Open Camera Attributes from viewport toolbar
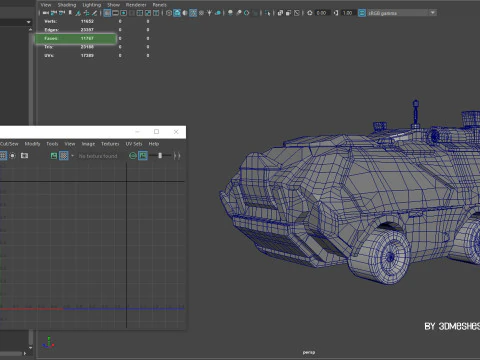The width and height of the screenshot is (480, 360). (x=61, y=13)
